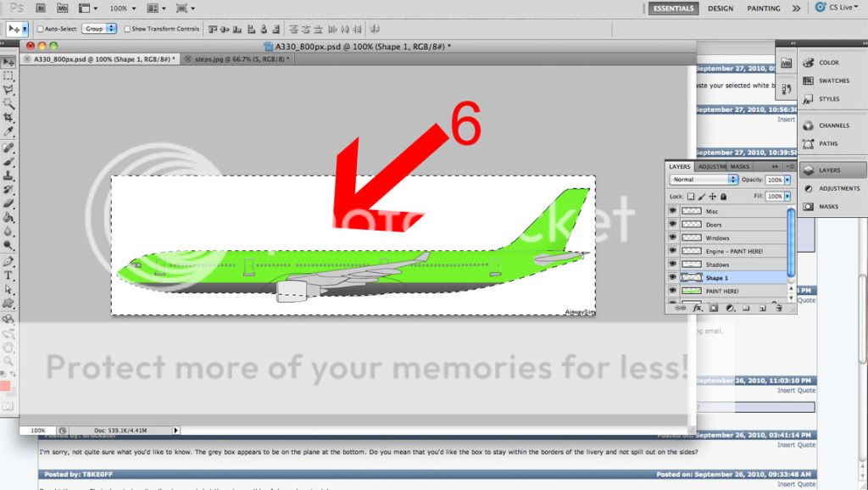Switch to the Masks panel tab
868x490 pixels.
click(739, 166)
